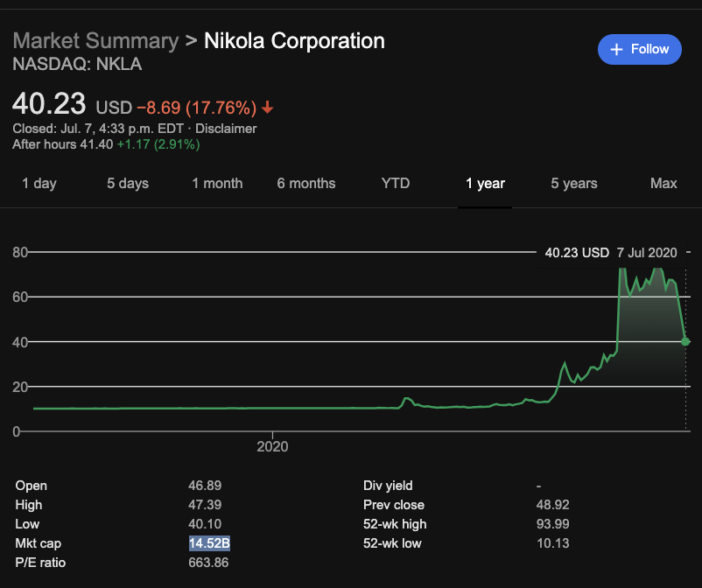
Task: Click the 20 y-axis label
Action: tap(20, 387)
